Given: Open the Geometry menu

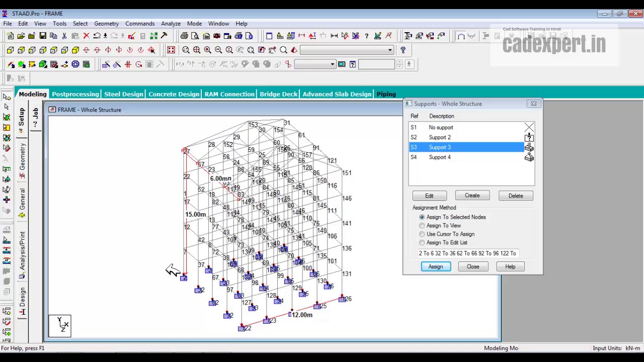Looking at the screenshot, I should (x=106, y=24).
